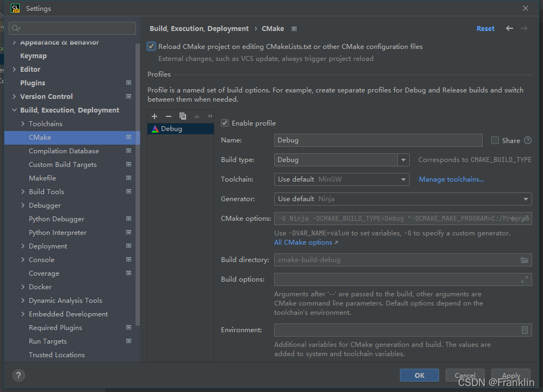
Task: Uncheck the Enable profile checkbox
Action: point(225,123)
